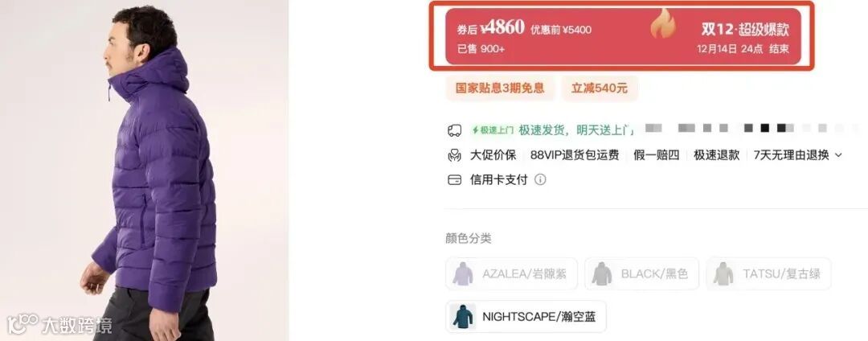Click the 国家贴息3期免息 coupon tag
Image resolution: width=868 pixels, height=341 pixels.
[500, 88]
